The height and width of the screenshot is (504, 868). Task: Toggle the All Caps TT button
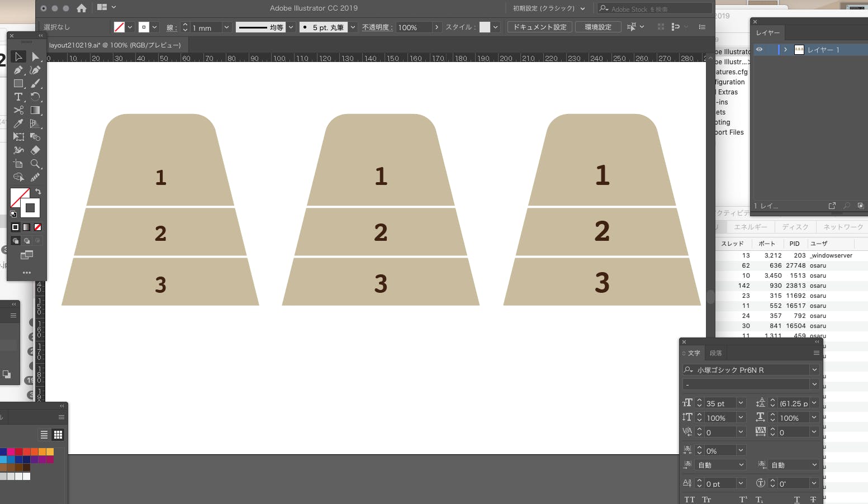coord(689,500)
